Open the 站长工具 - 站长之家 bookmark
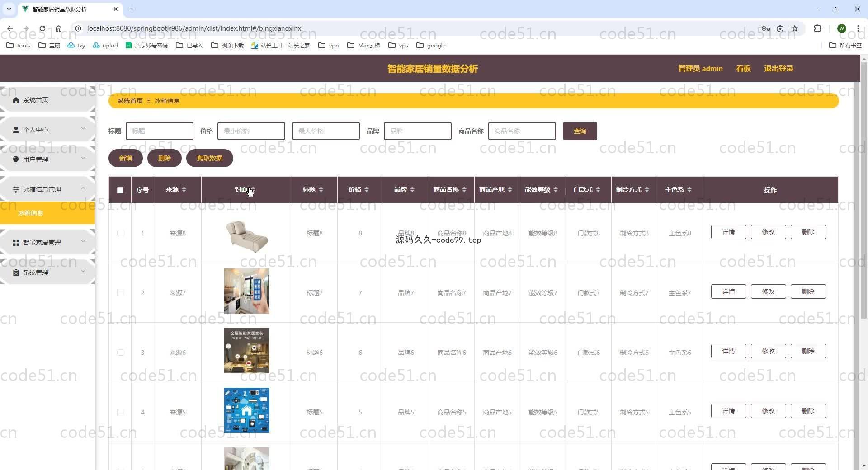The image size is (868, 470). pyautogui.click(x=280, y=45)
